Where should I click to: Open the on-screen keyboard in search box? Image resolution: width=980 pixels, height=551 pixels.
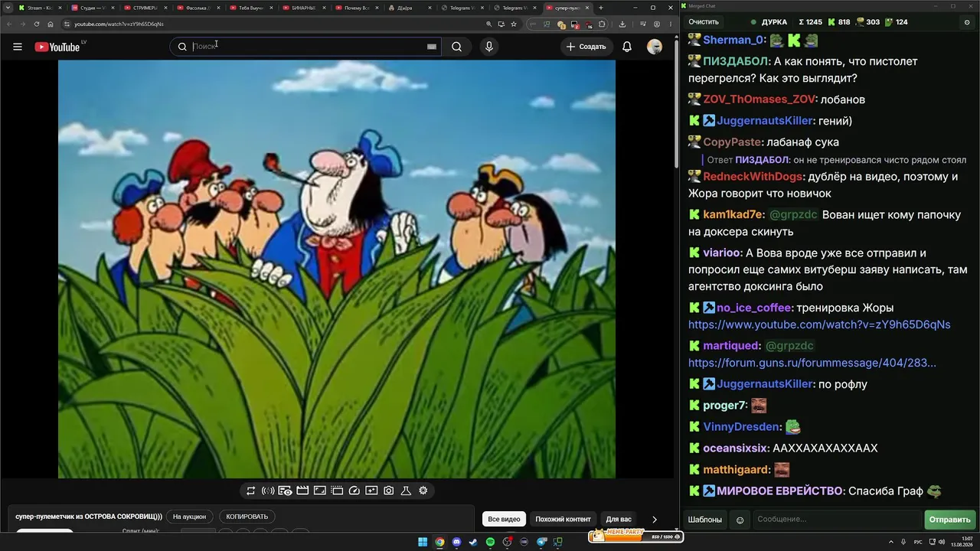pyautogui.click(x=432, y=47)
